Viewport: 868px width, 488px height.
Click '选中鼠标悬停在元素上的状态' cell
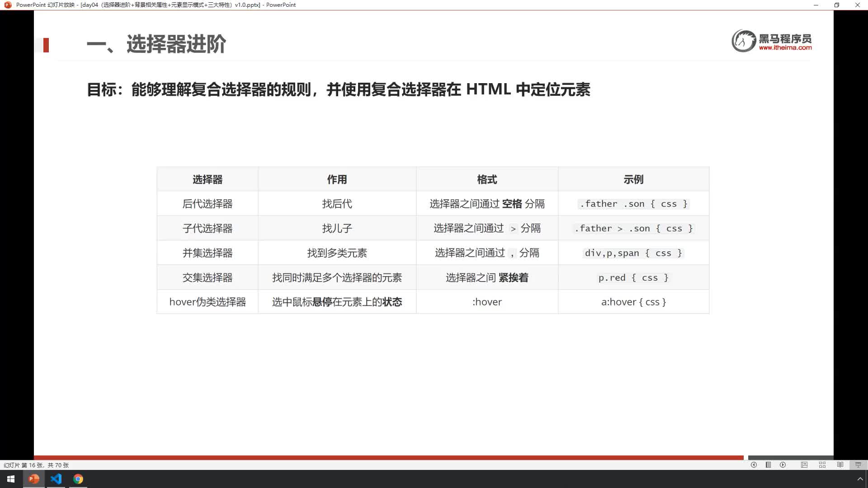tap(337, 302)
